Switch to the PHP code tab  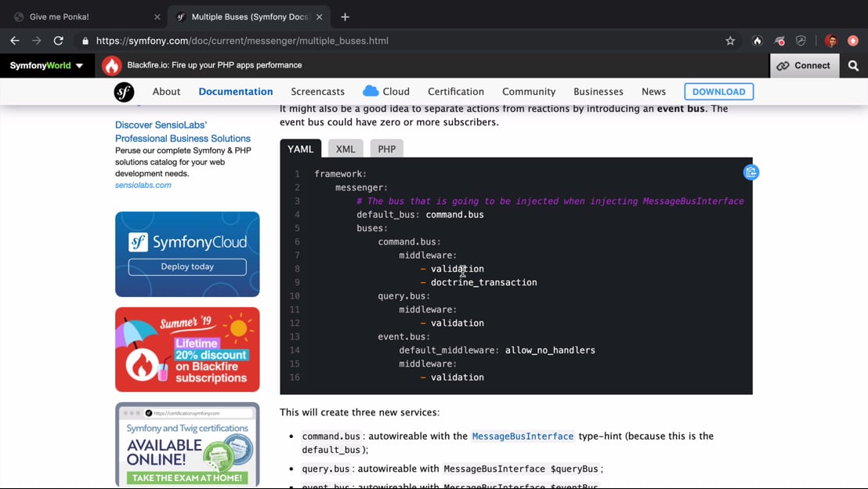(x=387, y=149)
